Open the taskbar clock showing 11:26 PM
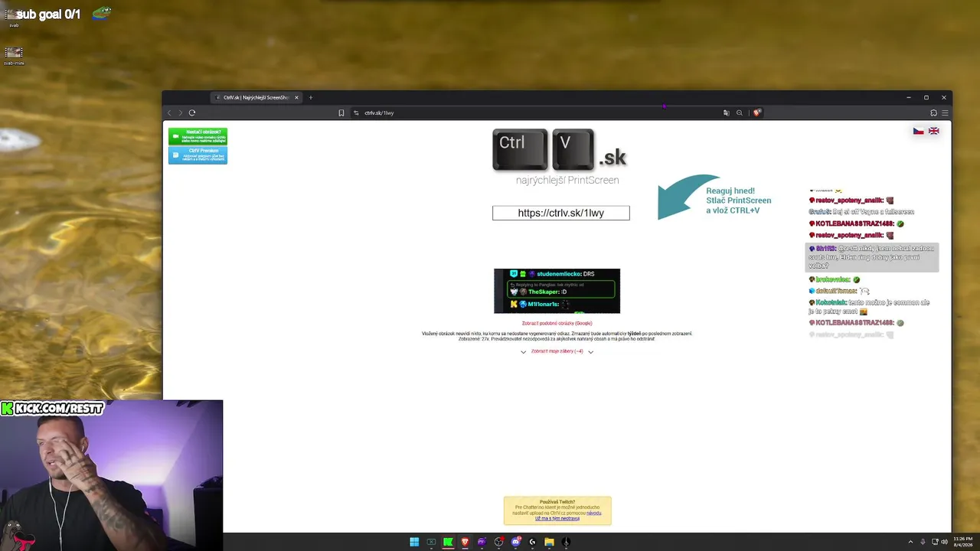This screenshot has height=551, width=980. tap(963, 542)
